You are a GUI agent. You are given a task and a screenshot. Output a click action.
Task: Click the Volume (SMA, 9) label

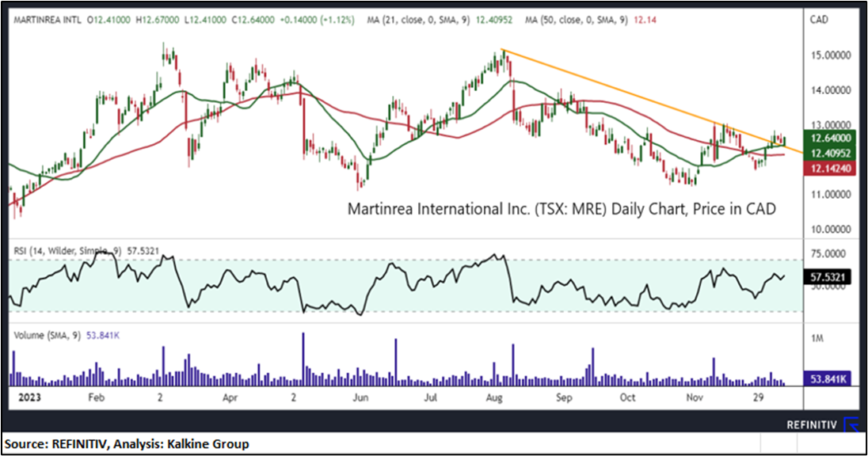point(47,336)
